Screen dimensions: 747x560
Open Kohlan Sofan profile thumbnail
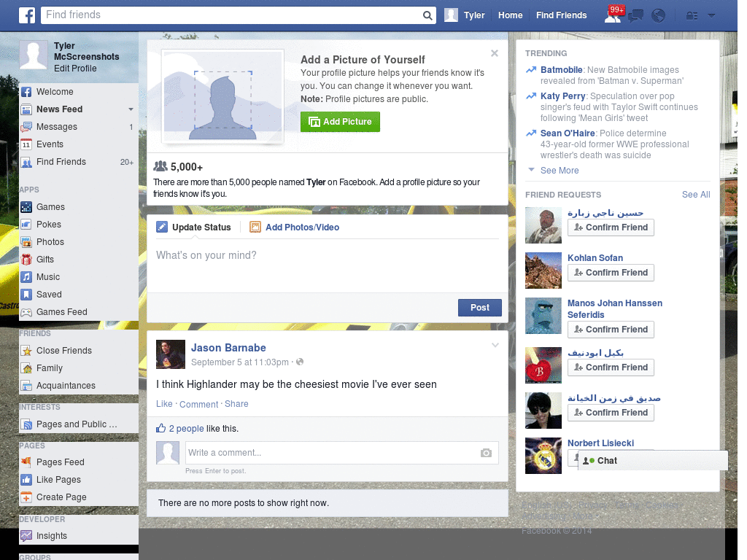[x=543, y=271]
